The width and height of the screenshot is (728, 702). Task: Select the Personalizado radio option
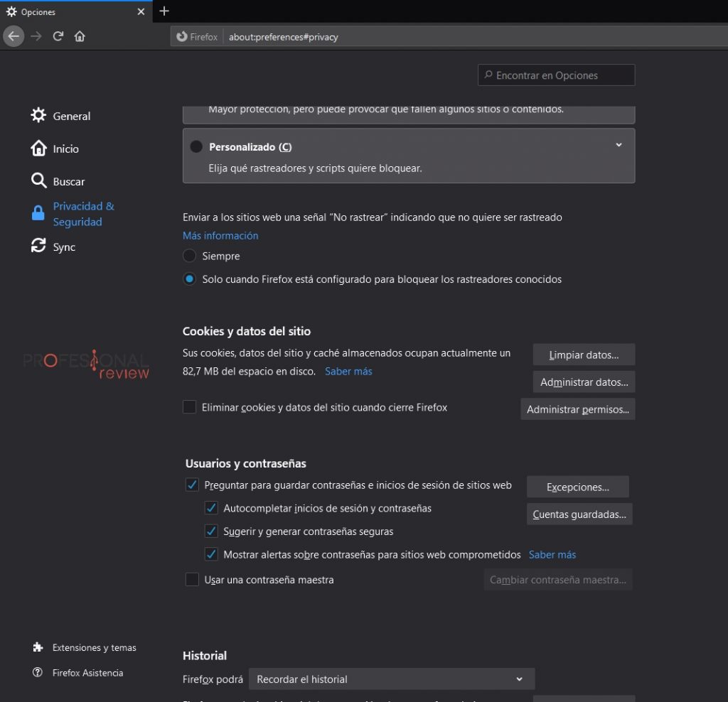pyautogui.click(x=196, y=146)
